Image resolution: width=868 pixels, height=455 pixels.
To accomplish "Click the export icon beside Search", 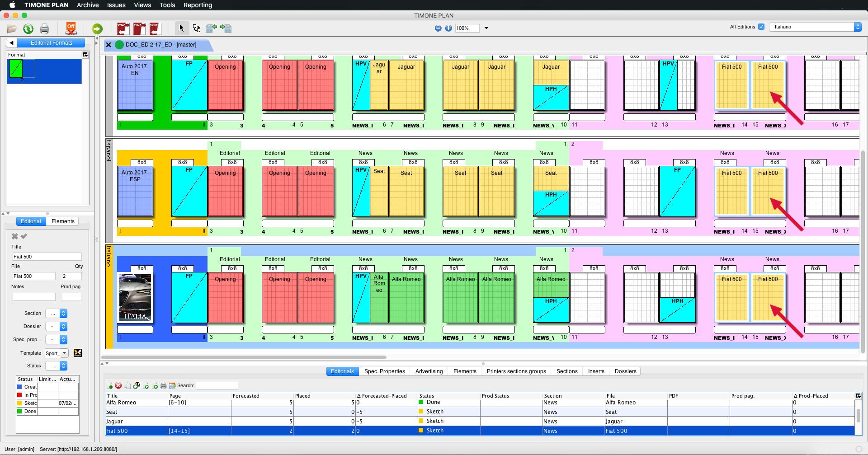I will 172,385.
